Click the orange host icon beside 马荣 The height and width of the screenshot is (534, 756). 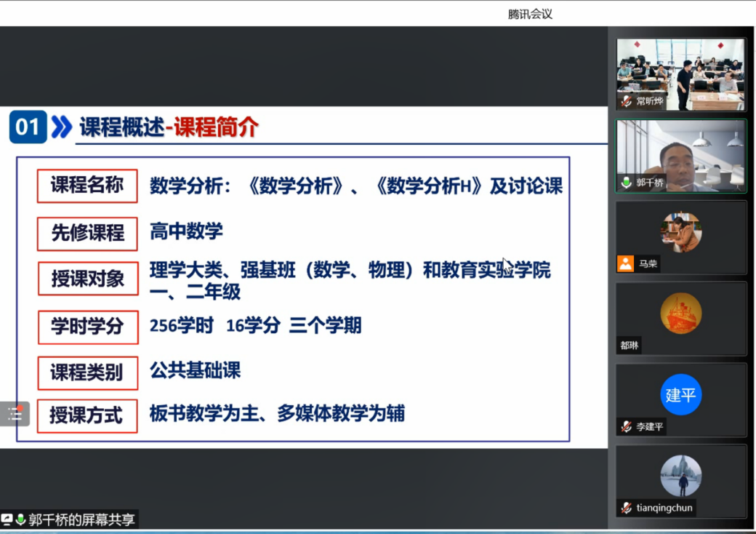(x=625, y=264)
